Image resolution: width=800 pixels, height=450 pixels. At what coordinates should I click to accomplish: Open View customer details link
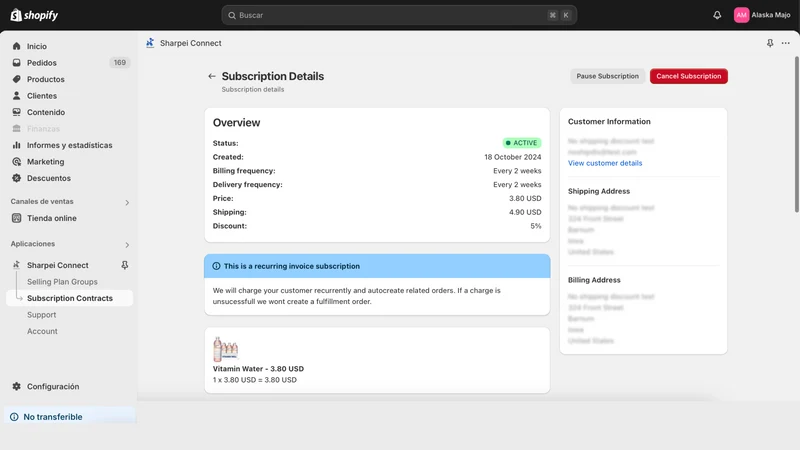605,163
